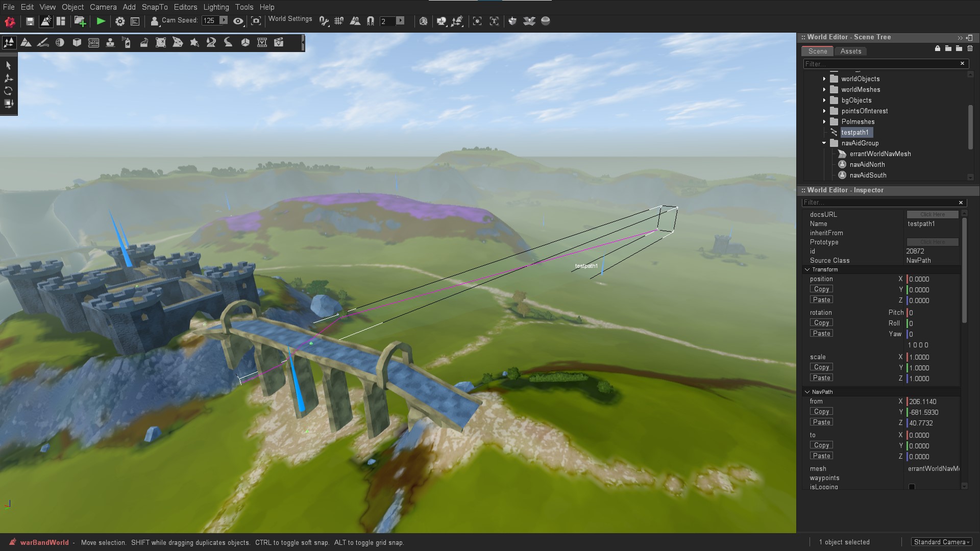
Task: Click the green Play game button
Action: [x=101, y=21]
